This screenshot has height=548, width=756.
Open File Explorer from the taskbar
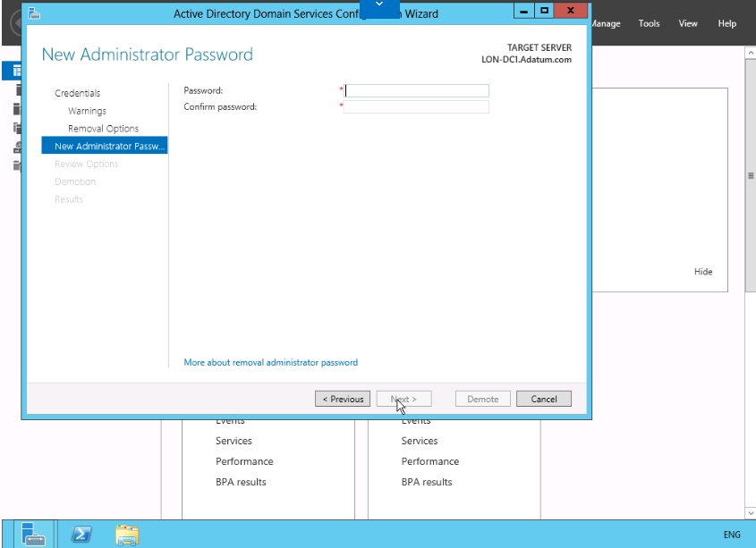(x=127, y=535)
